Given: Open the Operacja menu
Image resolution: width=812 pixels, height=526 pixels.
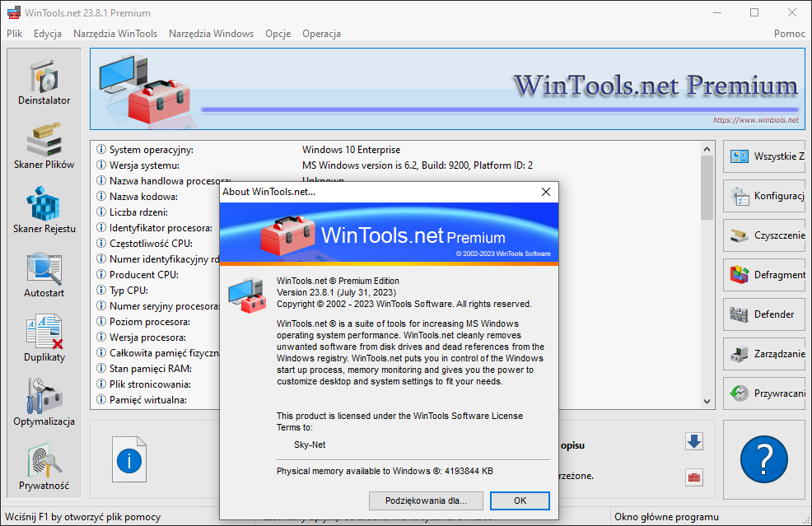Looking at the screenshot, I should pyautogui.click(x=322, y=34).
